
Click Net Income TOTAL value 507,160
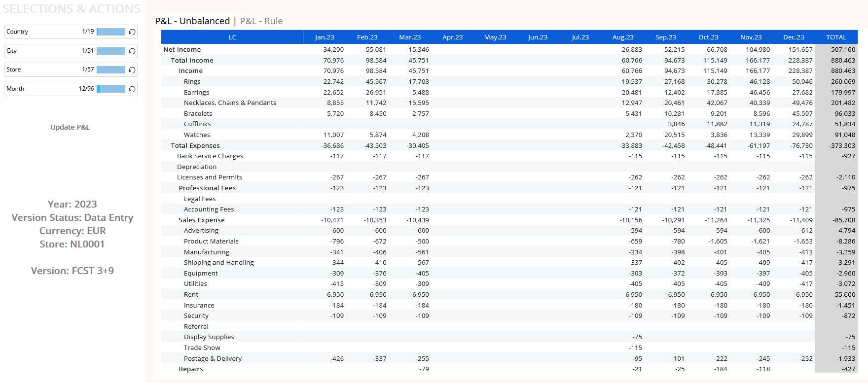[843, 50]
